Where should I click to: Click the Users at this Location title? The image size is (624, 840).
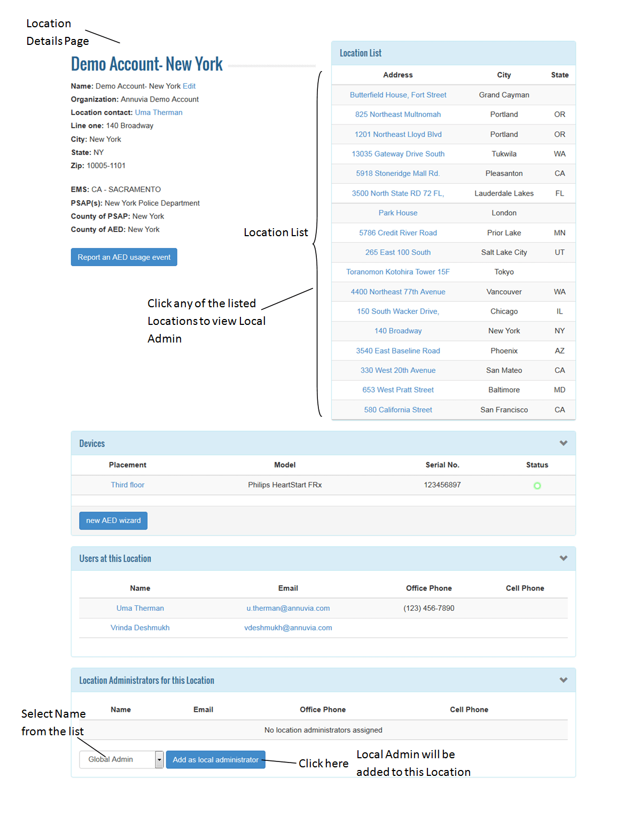tap(115, 558)
